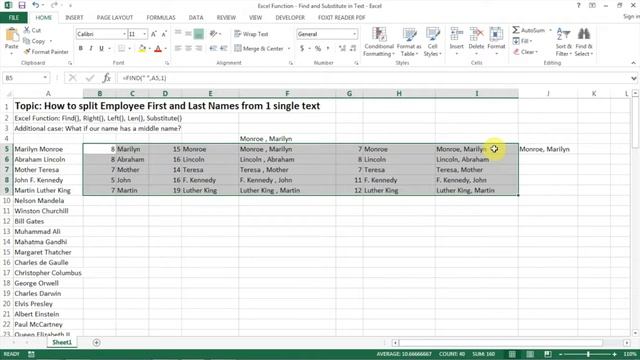The image size is (640, 360).
Task: Apply red font color icon
Action: pyautogui.click(x=158, y=49)
